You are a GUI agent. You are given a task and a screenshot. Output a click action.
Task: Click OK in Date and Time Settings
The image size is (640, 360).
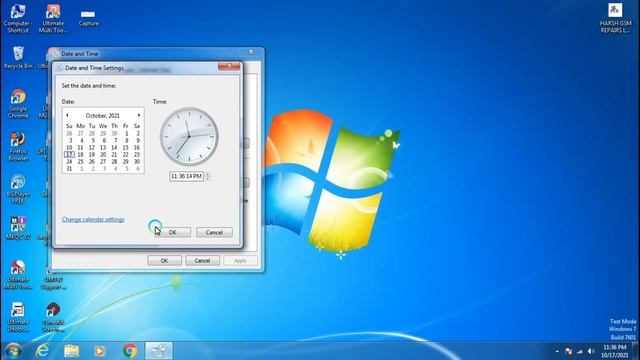[x=172, y=232]
